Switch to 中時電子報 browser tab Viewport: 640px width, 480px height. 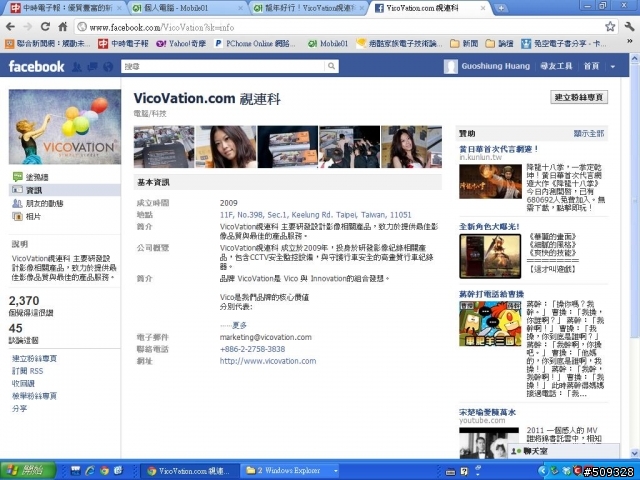point(65,8)
